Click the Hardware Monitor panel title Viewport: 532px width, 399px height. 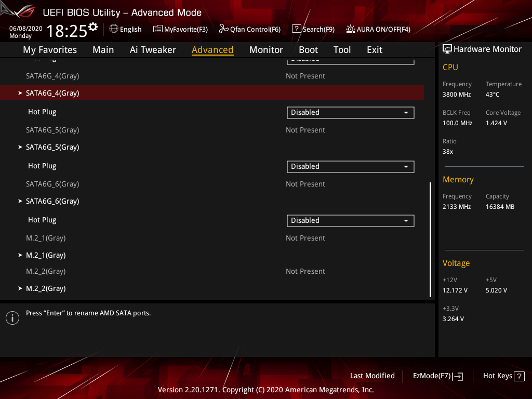coord(487,49)
